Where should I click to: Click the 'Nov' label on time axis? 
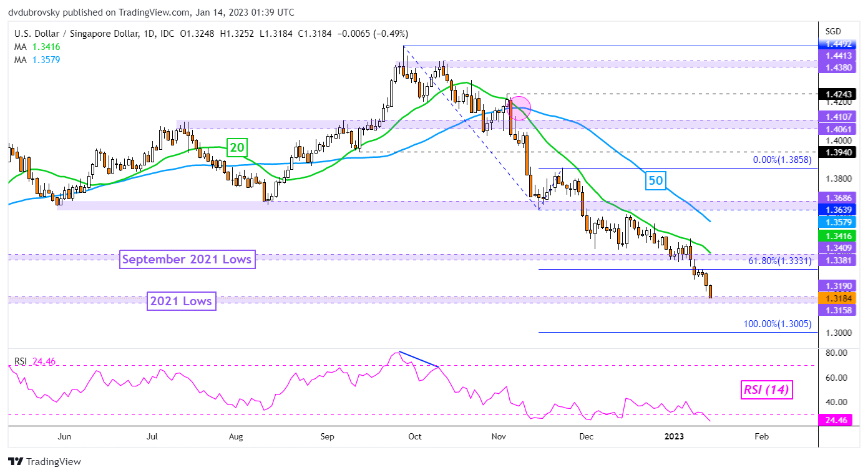click(499, 438)
